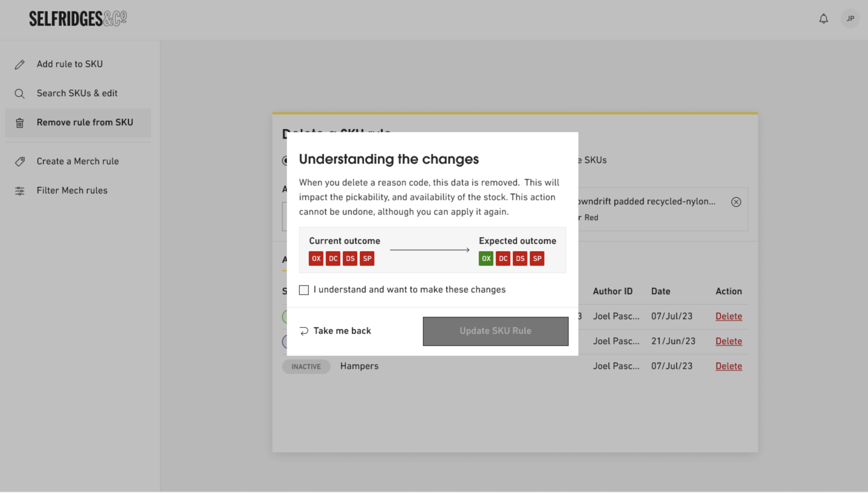Click the tag icon for Merch rule
This screenshot has width=868, height=493.
click(x=20, y=162)
